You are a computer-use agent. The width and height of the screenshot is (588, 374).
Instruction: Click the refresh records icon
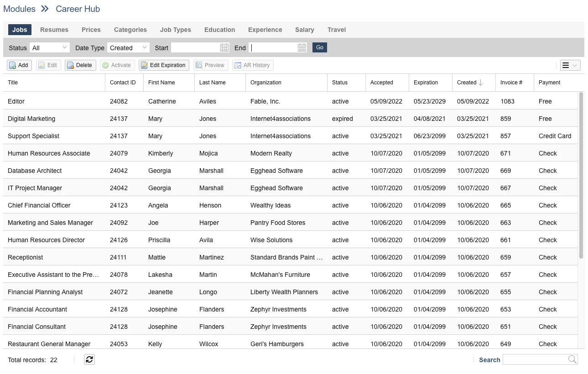point(89,359)
